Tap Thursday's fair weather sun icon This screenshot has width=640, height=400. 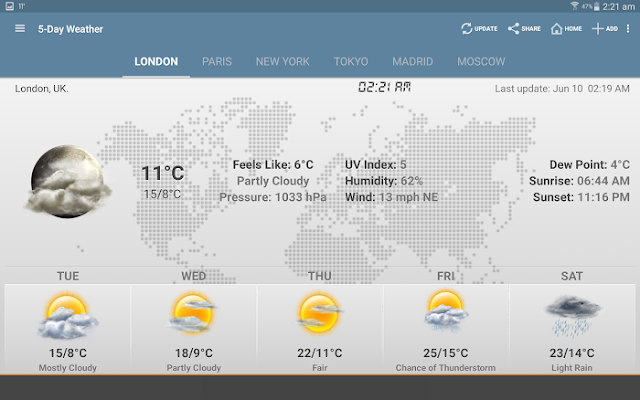point(319,313)
